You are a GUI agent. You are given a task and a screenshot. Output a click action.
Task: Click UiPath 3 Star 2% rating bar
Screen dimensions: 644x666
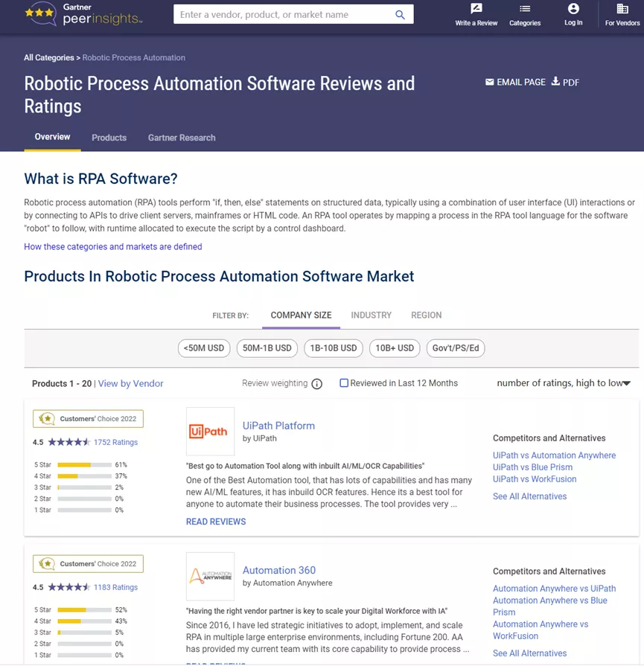point(85,487)
